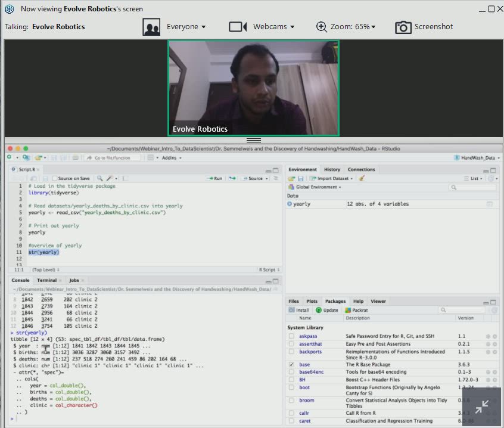Click the Environment pane search field
Viewport: 504px width, 428px height.
tap(472, 187)
